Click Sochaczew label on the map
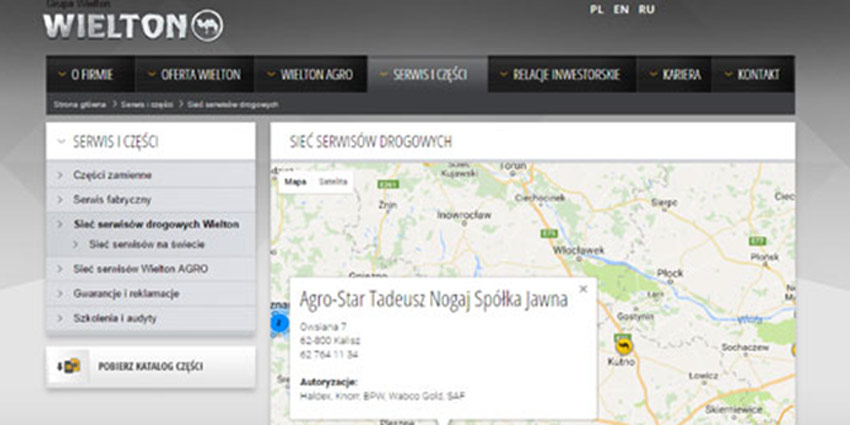Screen dimensions: 850x425 (746, 346)
